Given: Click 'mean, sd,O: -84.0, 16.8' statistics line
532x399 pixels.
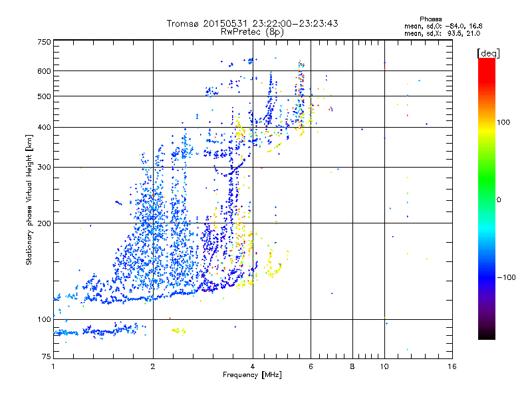Looking at the screenshot, I should click(443, 26).
